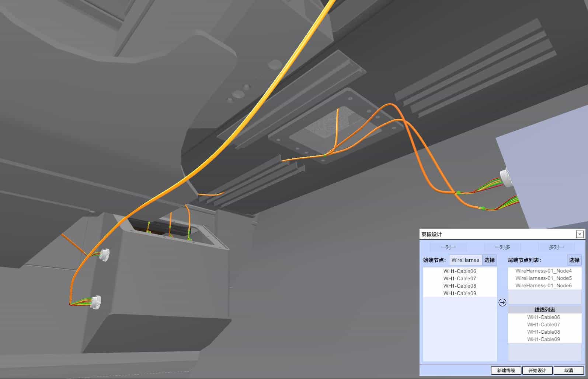Open the 多对一 tab
This screenshot has height=379, width=588.
click(x=556, y=247)
